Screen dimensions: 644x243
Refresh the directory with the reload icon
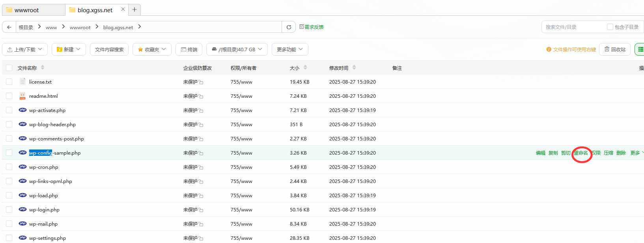pyautogui.click(x=289, y=27)
